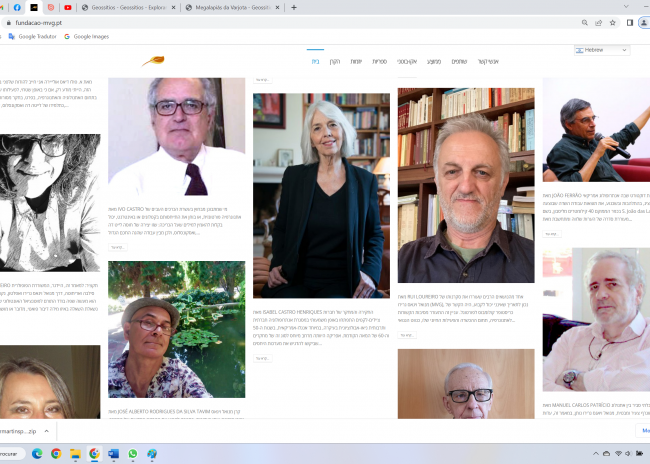Viewport: 650px width, 464px height.
Task: Open the woman portrait in bottom-left card
Action: (x=50, y=382)
